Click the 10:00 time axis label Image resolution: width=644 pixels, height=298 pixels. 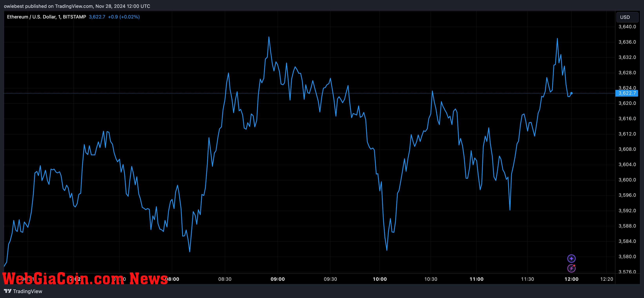pos(380,279)
